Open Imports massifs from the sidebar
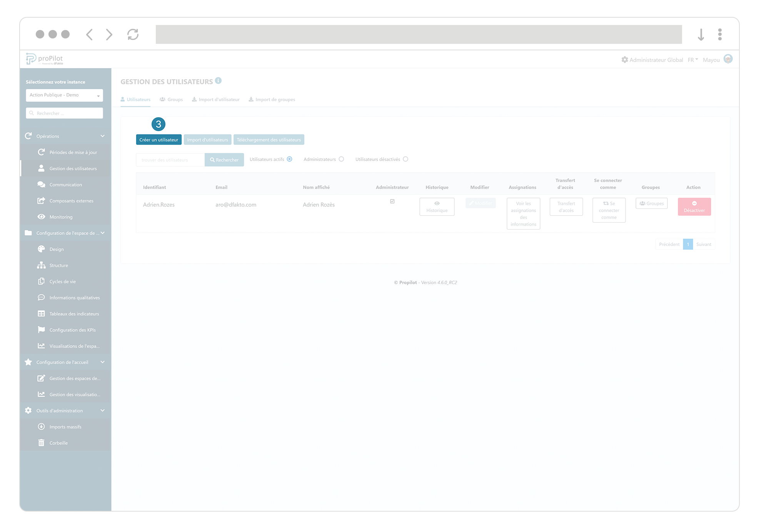This screenshot has height=532, width=759. [x=65, y=426]
